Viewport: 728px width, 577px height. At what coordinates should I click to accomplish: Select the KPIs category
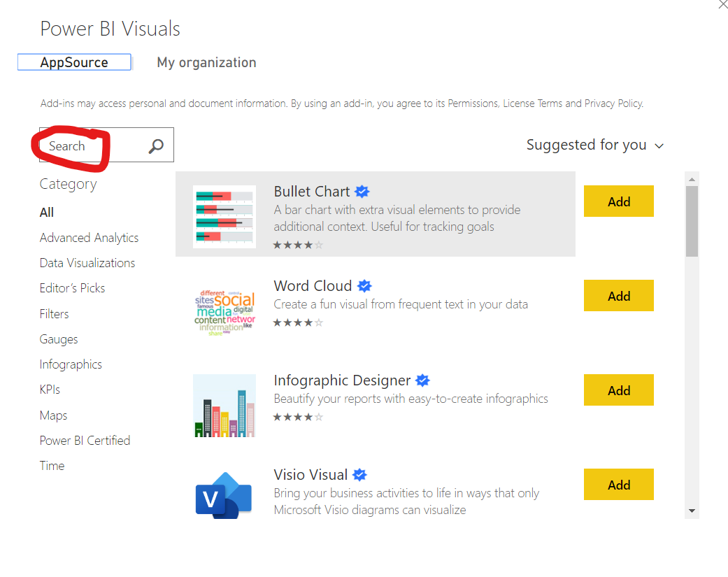tap(49, 389)
